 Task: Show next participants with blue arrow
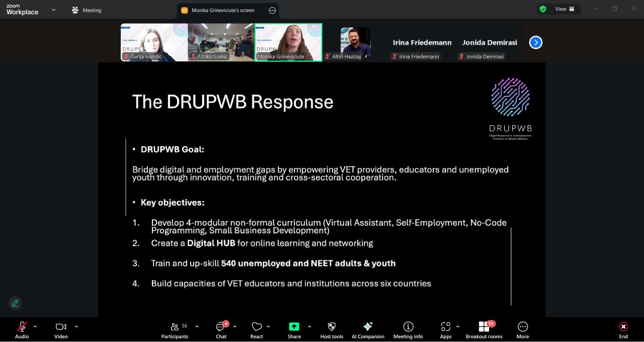point(536,42)
